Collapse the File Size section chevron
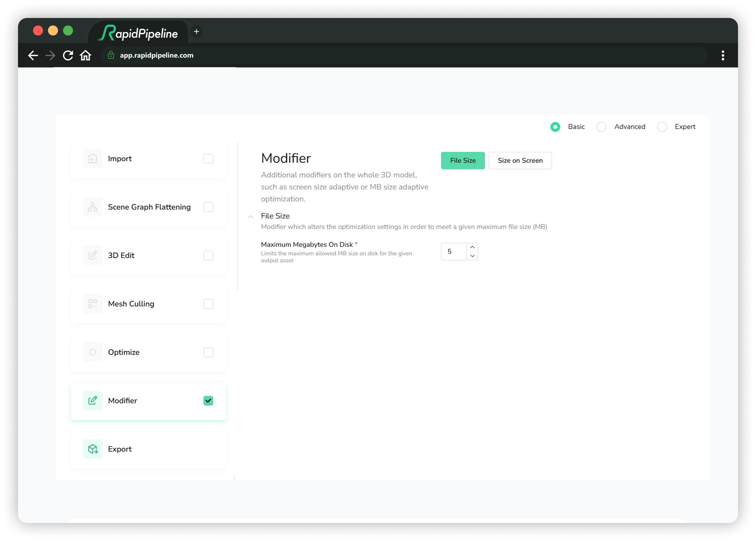The image size is (756, 541). click(250, 217)
